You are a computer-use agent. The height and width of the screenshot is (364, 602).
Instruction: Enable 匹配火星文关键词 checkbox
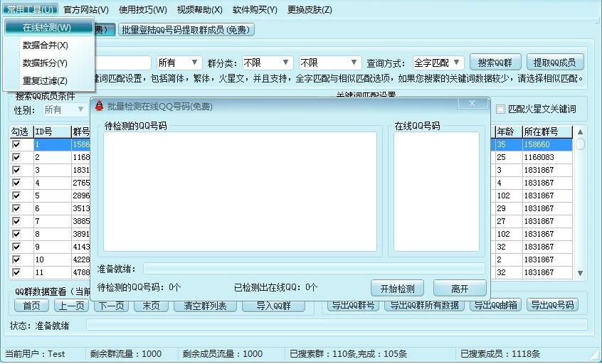click(500, 109)
